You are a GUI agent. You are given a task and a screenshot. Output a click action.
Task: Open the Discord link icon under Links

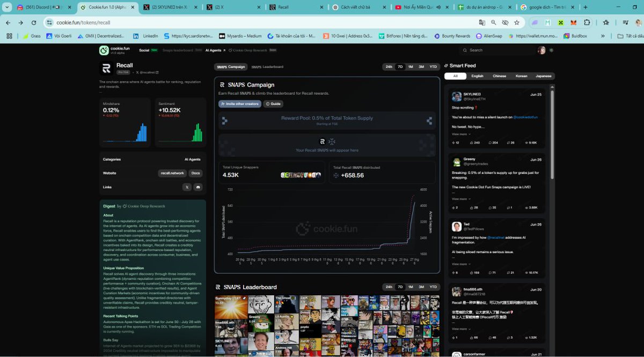click(198, 187)
